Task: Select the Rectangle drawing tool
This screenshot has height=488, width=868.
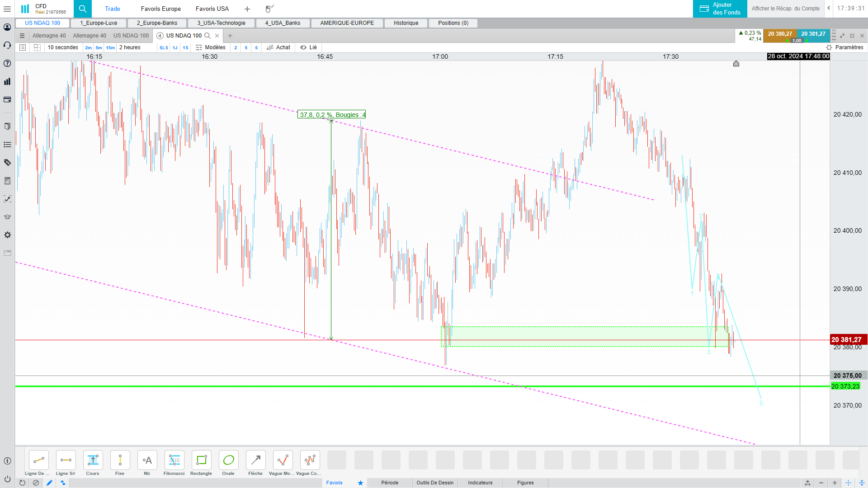Action: click(x=201, y=460)
